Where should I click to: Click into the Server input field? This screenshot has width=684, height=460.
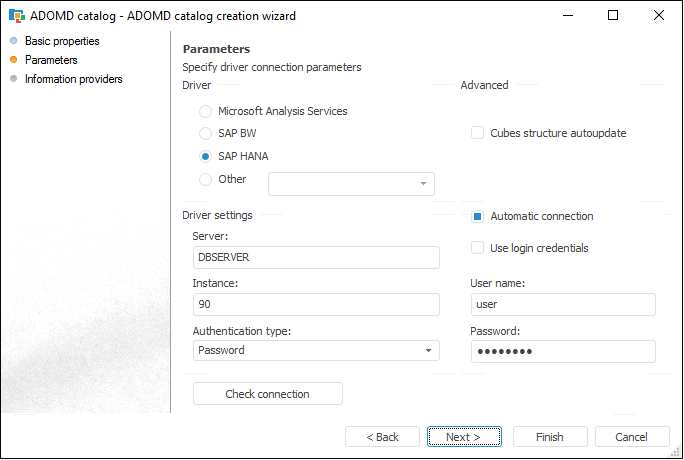315,257
